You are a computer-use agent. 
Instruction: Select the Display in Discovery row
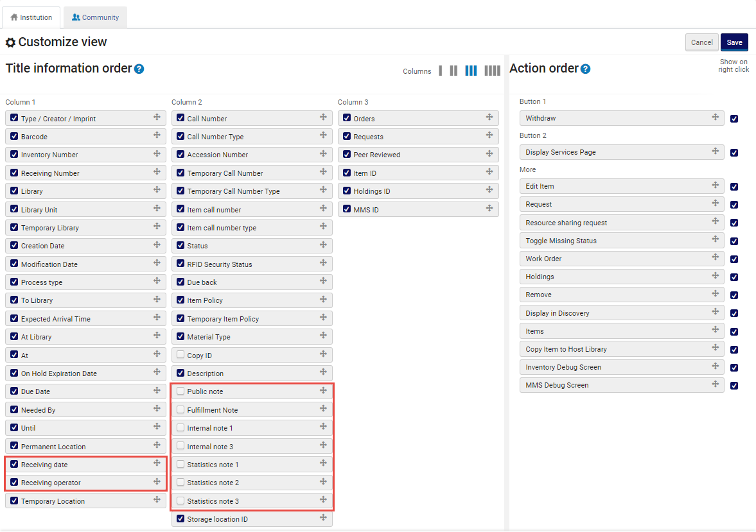point(622,313)
